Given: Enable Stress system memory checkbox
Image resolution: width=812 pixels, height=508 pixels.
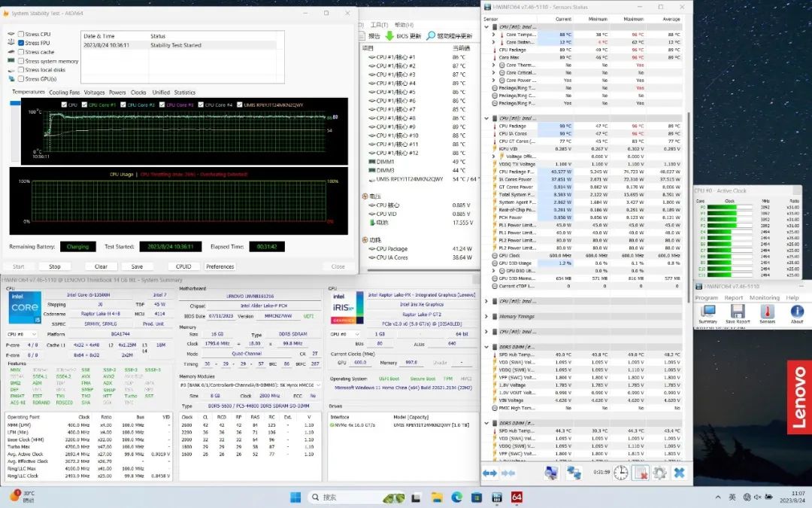Looking at the screenshot, I should click(x=21, y=61).
